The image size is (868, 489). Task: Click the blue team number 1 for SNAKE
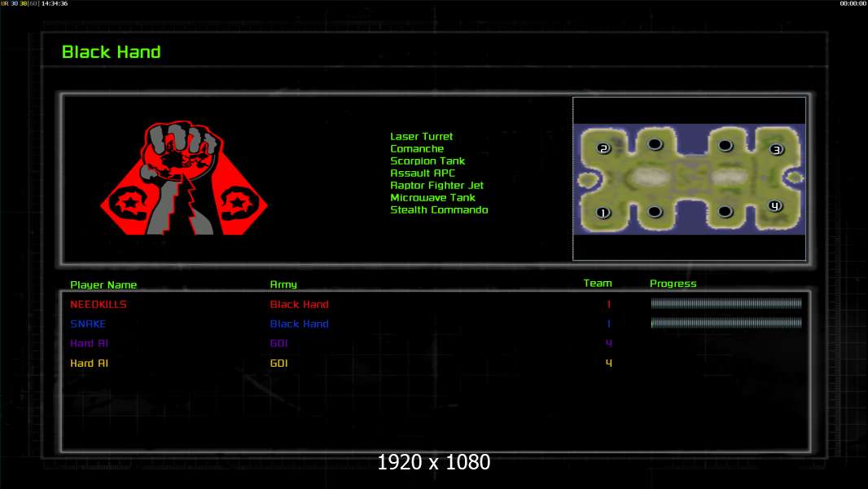[x=609, y=324]
